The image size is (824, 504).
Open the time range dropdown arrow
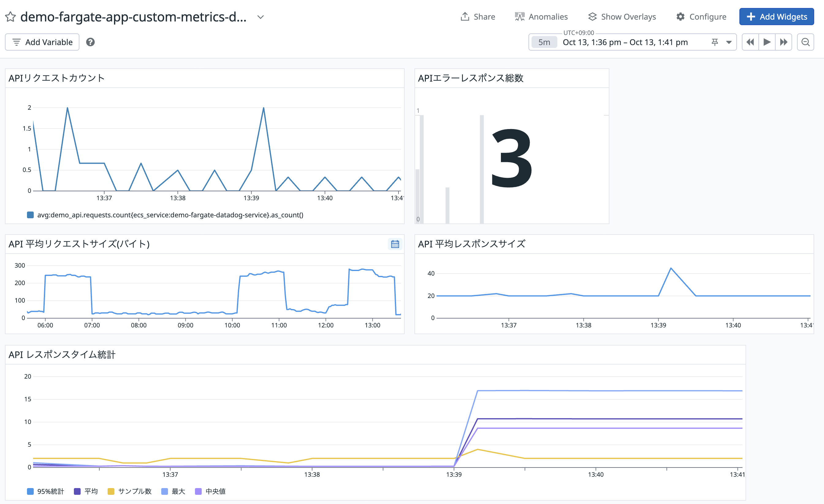tap(729, 42)
